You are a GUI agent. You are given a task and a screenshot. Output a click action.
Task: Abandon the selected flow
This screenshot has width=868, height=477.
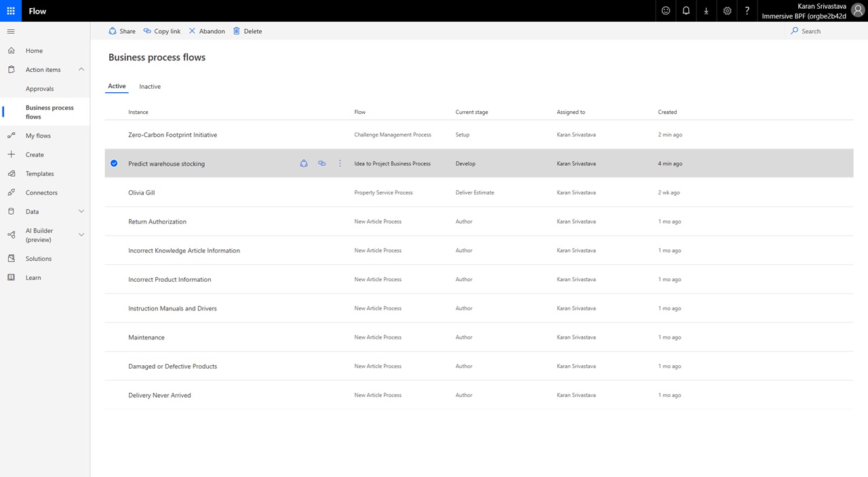[206, 30]
